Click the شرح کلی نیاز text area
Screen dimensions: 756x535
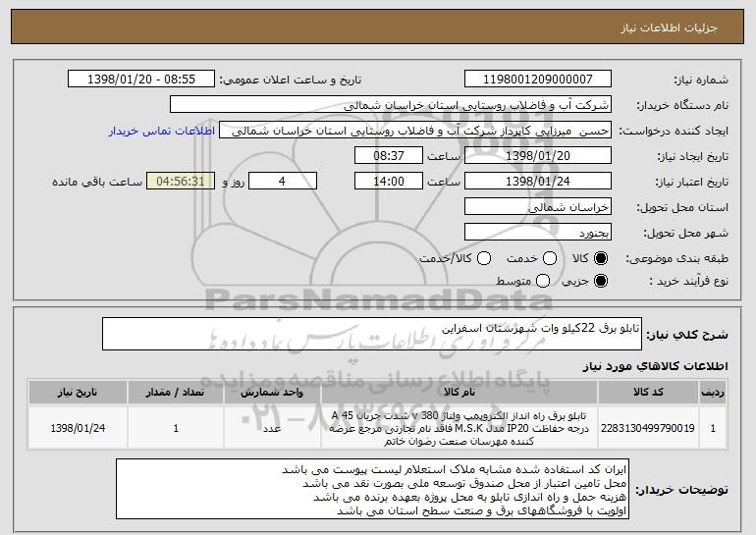pos(372,334)
